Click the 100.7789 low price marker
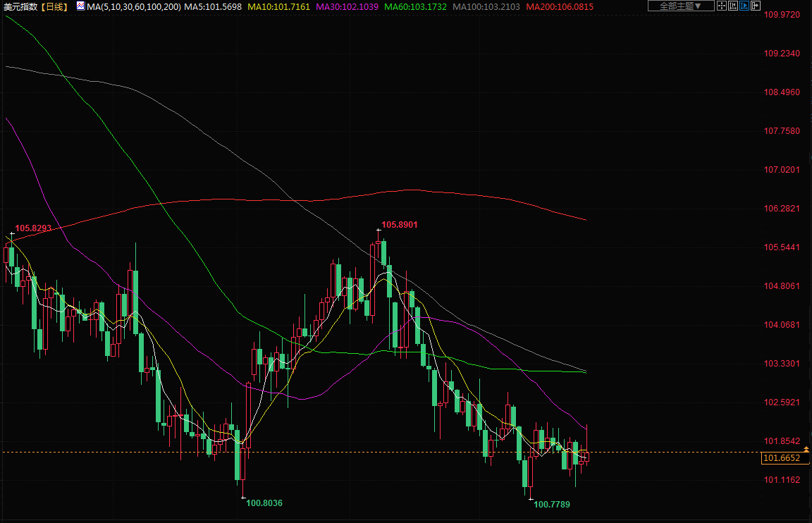The height and width of the screenshot is (523, 812). 552,505
